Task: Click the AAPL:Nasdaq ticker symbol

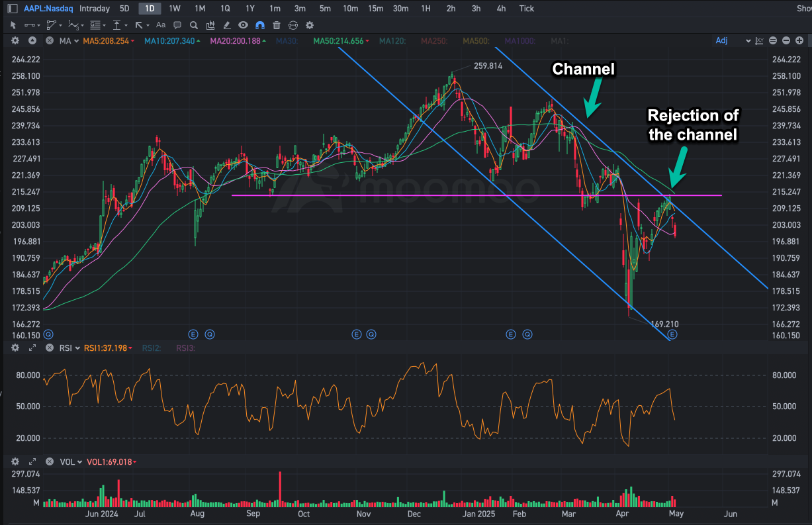Action: coord(48,9)
